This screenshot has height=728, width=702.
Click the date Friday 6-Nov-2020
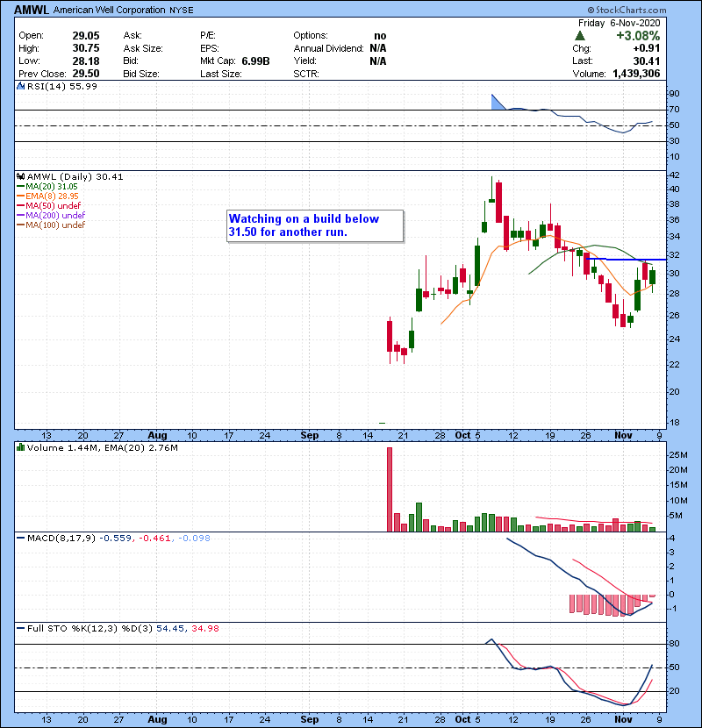click(x=619, y=23)
